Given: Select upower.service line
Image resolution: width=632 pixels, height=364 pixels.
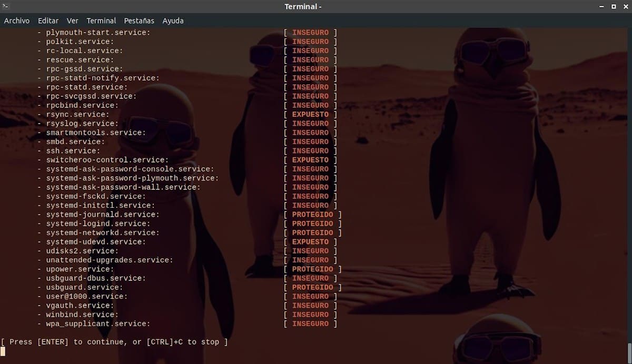Looking at the screenshot, I should 190,269.
